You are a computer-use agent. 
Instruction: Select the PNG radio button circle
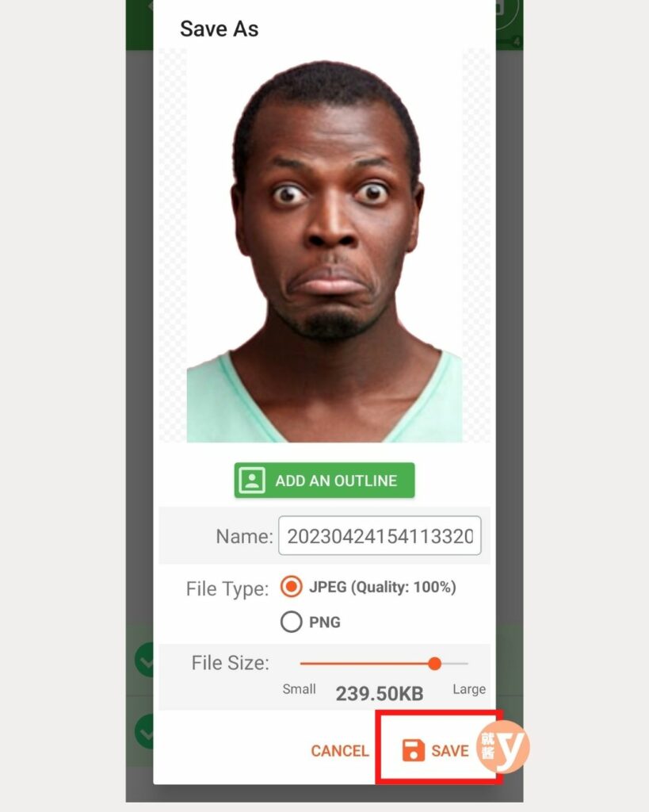(292, 622)
